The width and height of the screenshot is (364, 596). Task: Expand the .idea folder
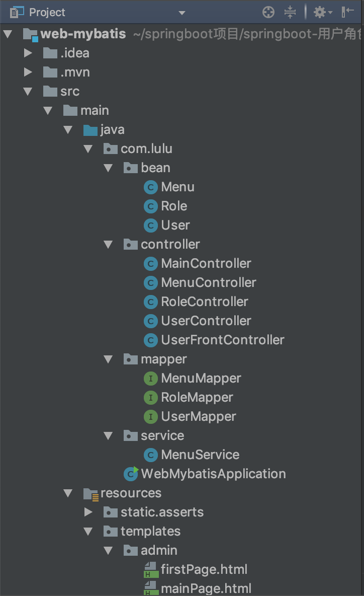coord(28,53)
